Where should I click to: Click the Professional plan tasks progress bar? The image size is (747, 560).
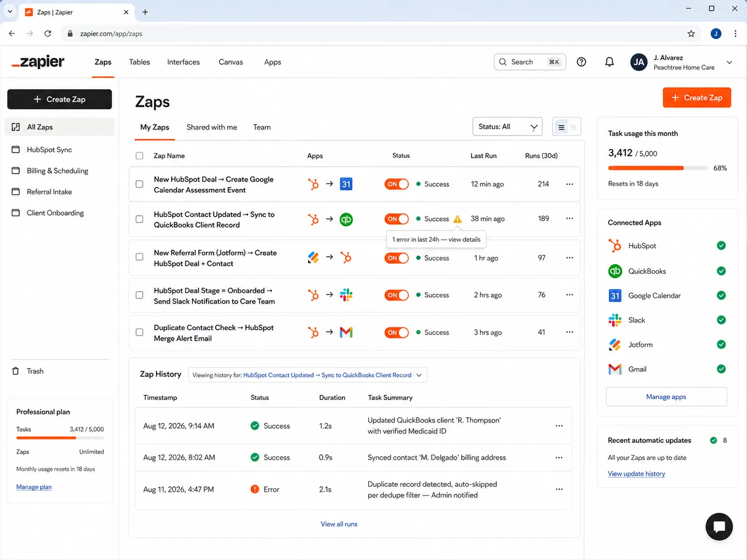click(60, 438)
